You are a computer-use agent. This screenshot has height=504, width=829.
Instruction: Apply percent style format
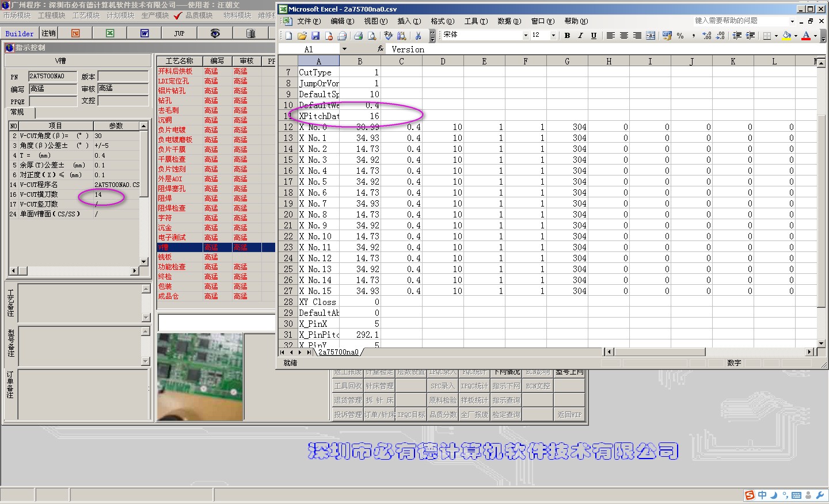(680, 36)
